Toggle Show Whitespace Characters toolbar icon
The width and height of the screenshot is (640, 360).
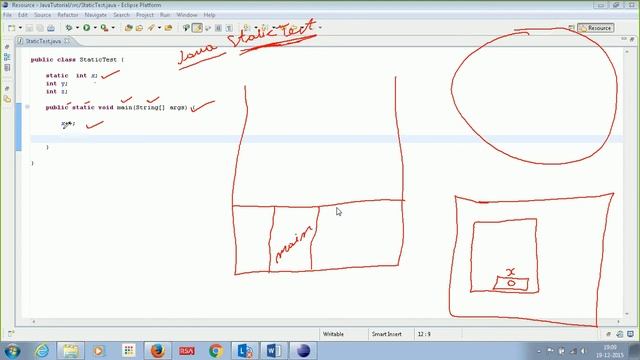click(x=229, y=28)
